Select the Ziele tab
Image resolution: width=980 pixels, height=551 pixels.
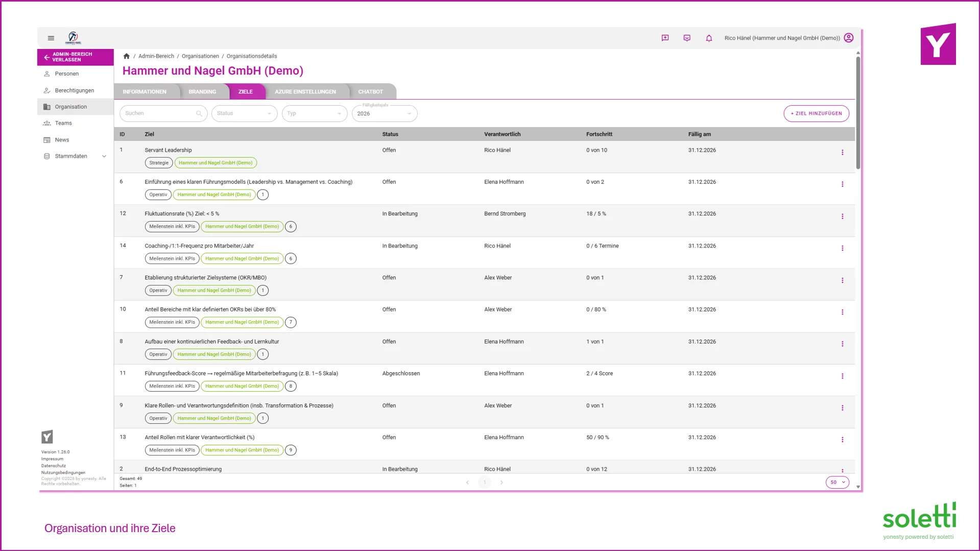(246, 92)
